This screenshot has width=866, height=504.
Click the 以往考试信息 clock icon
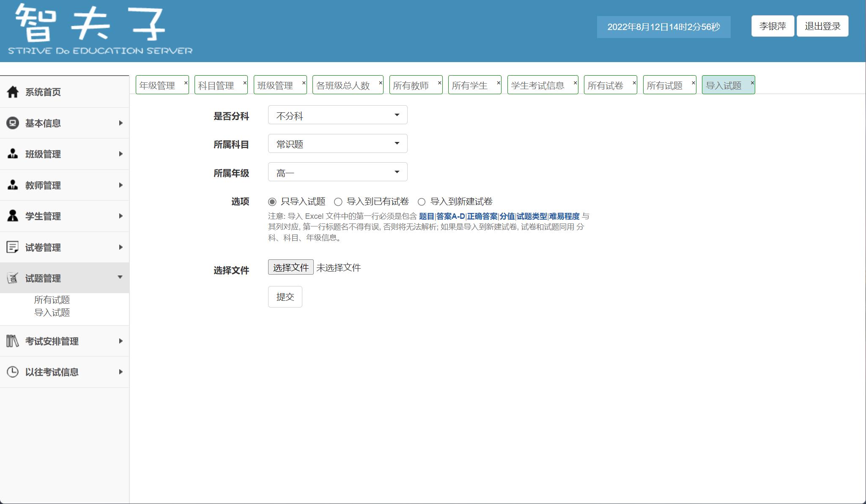13,372
